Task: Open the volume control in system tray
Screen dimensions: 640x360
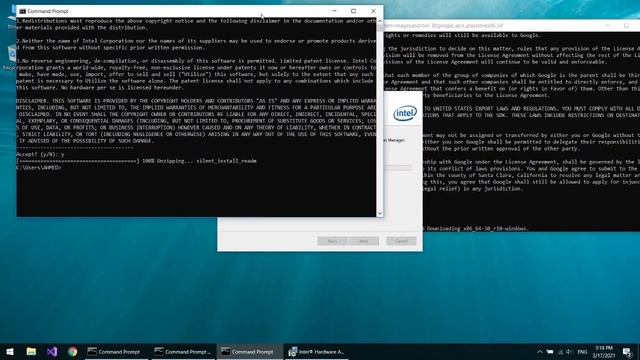Action: tap(569, 351)
